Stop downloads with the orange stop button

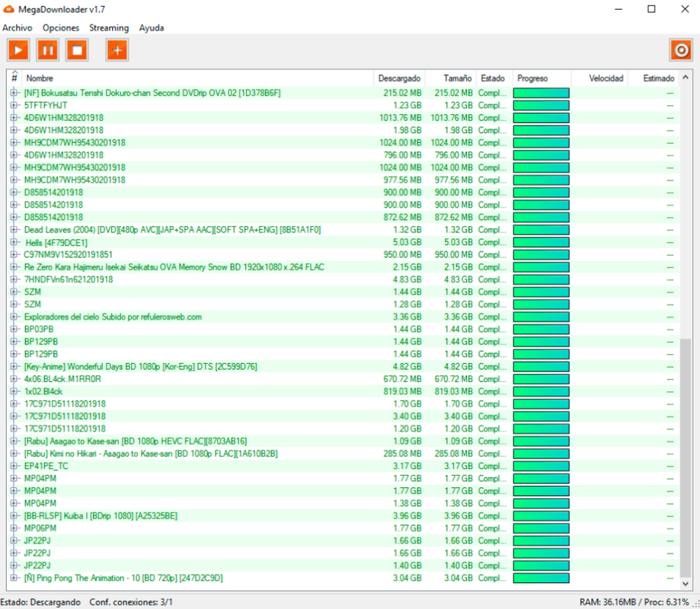point(77,50)
